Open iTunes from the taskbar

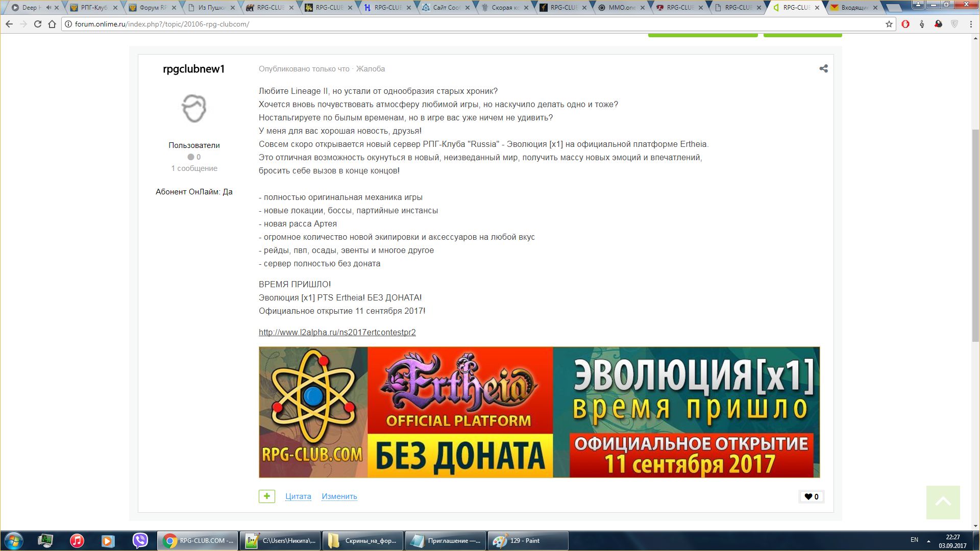point(77,541)
